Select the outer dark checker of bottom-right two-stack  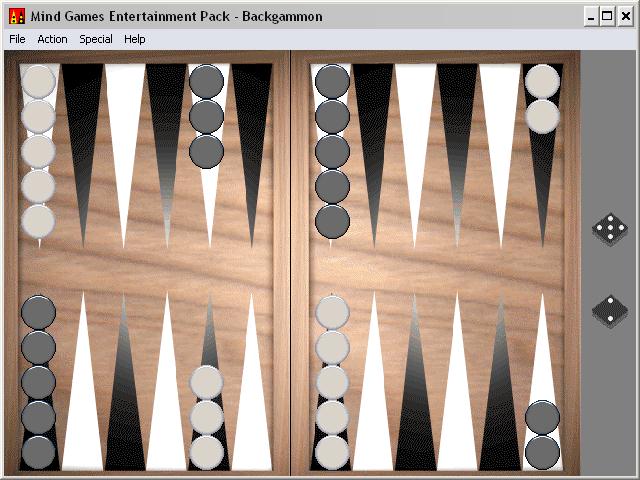click(542, 453)
